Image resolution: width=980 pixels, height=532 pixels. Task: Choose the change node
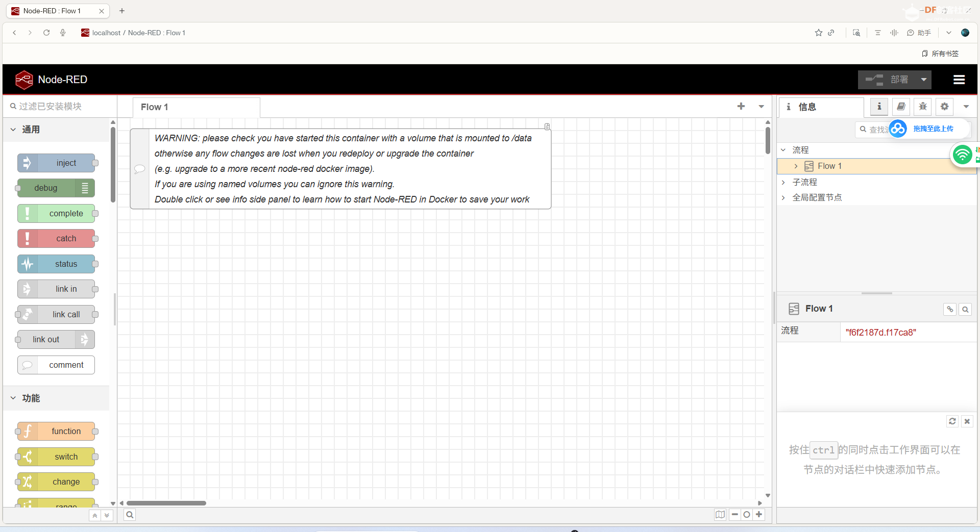pos(56,482)
